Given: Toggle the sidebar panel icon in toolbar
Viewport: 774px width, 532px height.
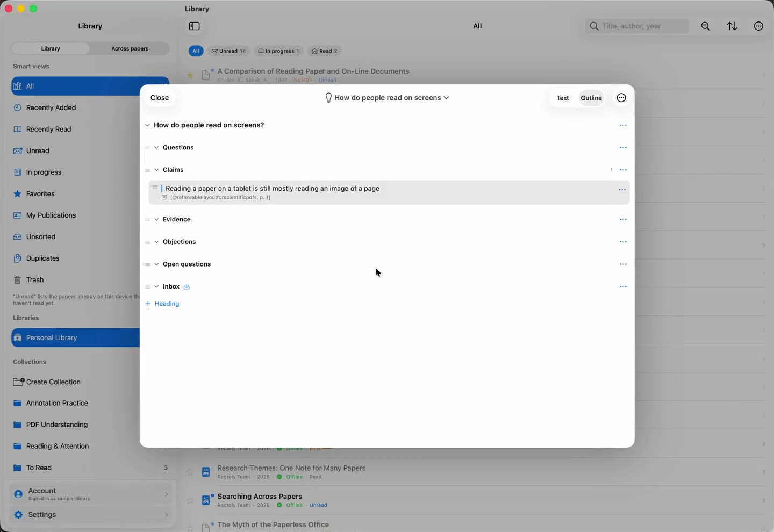Looking at the screenshot, I should pyautogui.click(x=195, y=26).
